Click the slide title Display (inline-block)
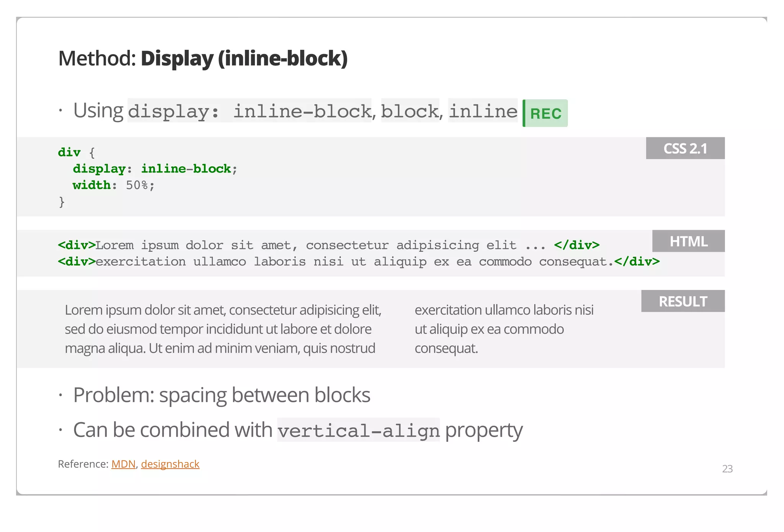784x532 pixels. (244, 59)
